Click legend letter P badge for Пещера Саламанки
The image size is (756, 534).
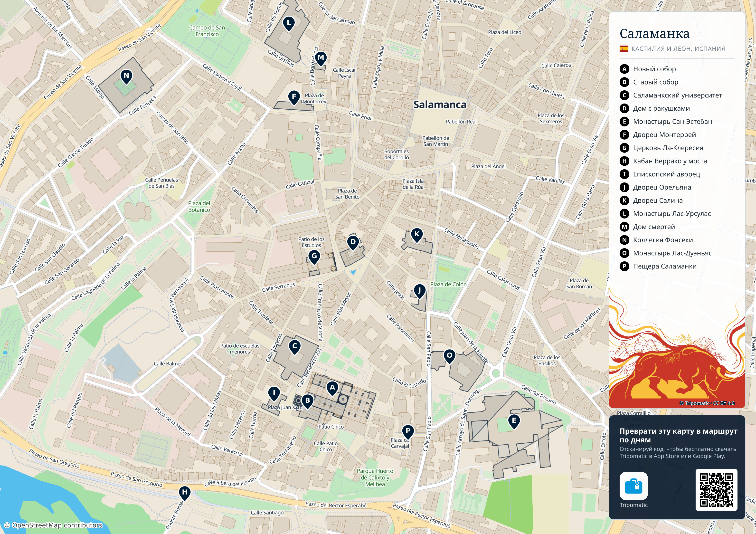tap(624, 266)
